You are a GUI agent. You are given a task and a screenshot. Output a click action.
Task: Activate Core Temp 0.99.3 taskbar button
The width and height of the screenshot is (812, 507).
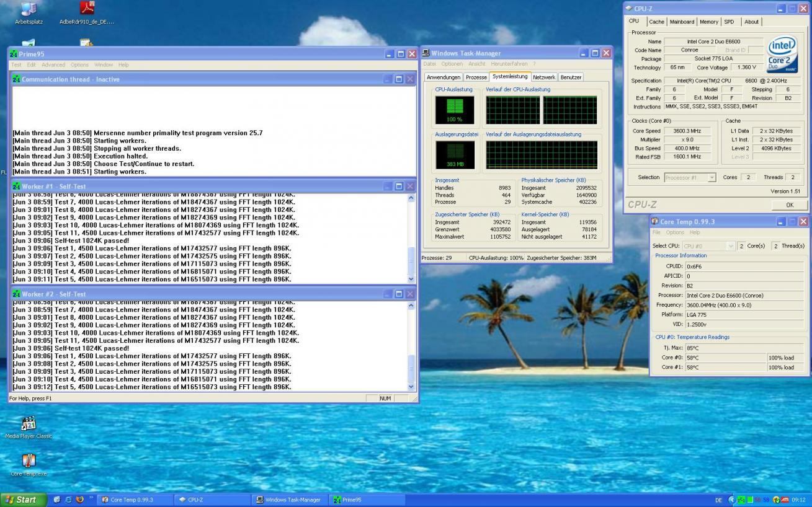tap(135, 500)
